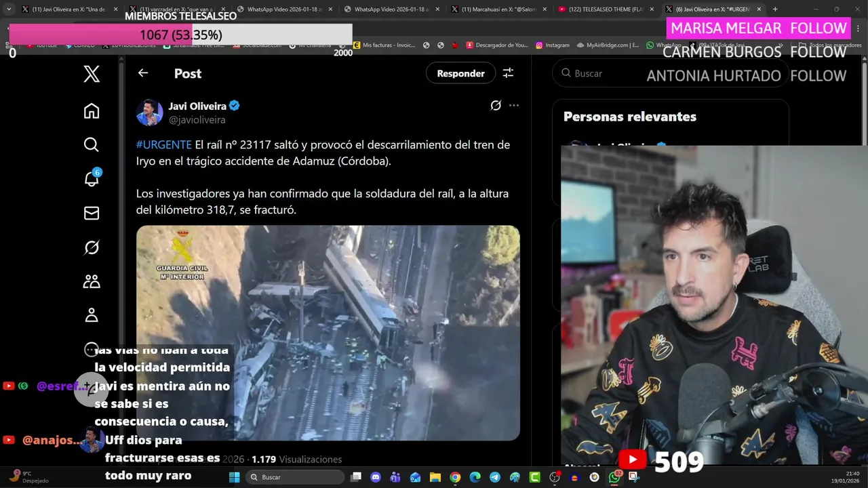The image size is (868, 488).
Task: Open the @javioliveira handle link
Action: pyautogui.click(x=197, y=120)
